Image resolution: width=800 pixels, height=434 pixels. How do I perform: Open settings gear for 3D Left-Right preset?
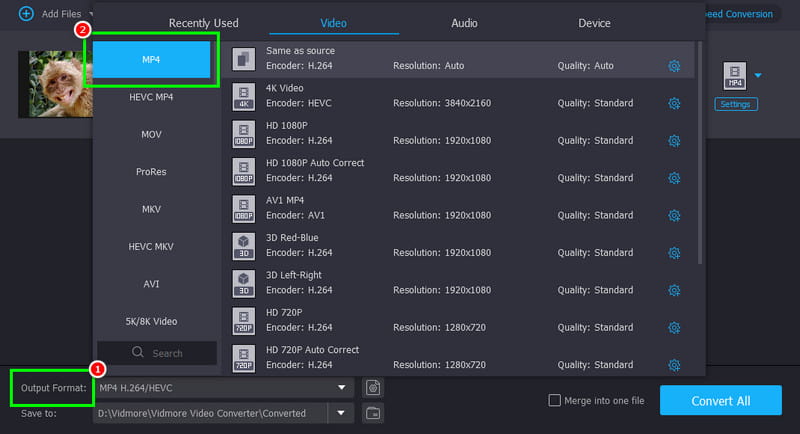pos(674,290)
